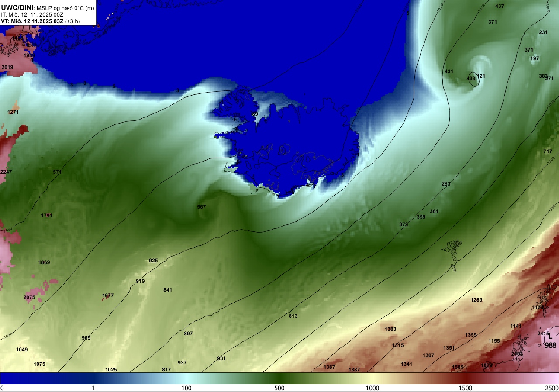The image size is (559, 392).
Task: Select the height value 373
Action: point(404,224)
